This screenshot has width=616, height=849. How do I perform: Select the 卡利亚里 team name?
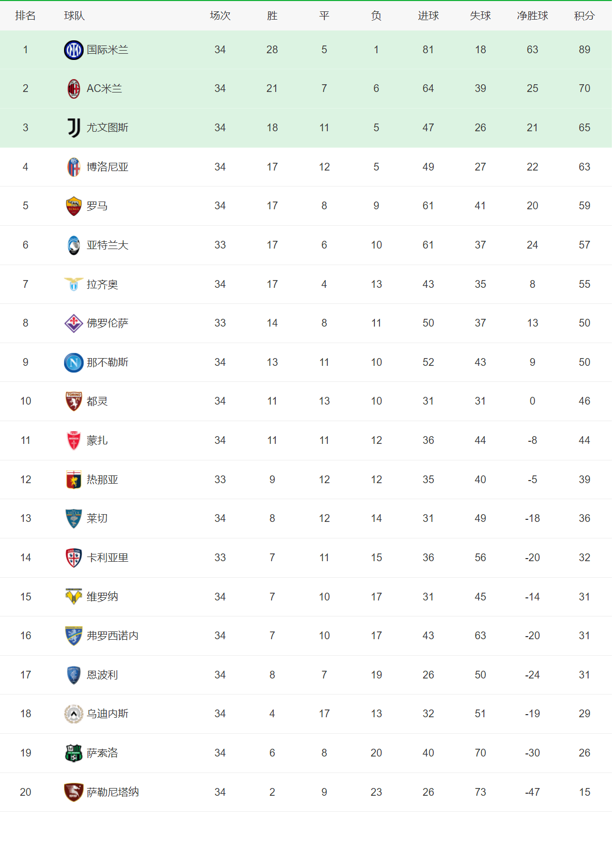click(107, 558)
